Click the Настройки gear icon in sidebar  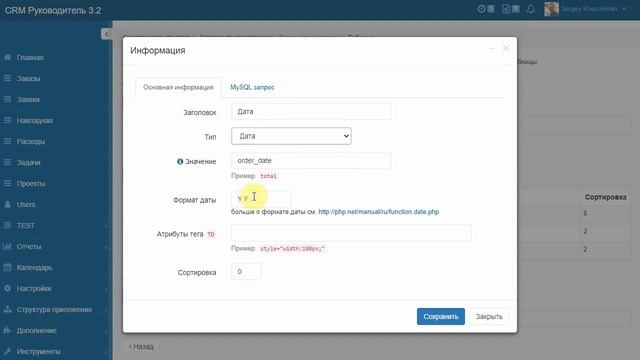tap(7, 289)
